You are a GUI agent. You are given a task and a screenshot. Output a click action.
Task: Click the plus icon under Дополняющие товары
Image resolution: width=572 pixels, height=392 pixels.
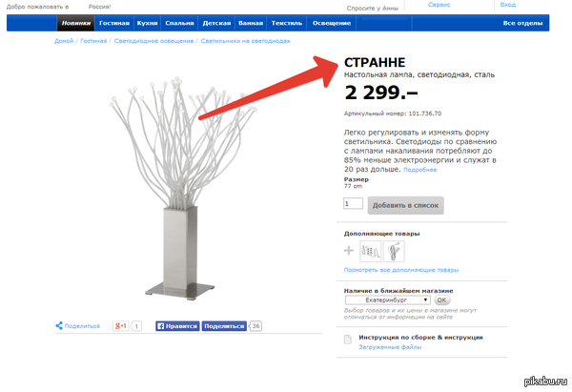pos(349,251)
